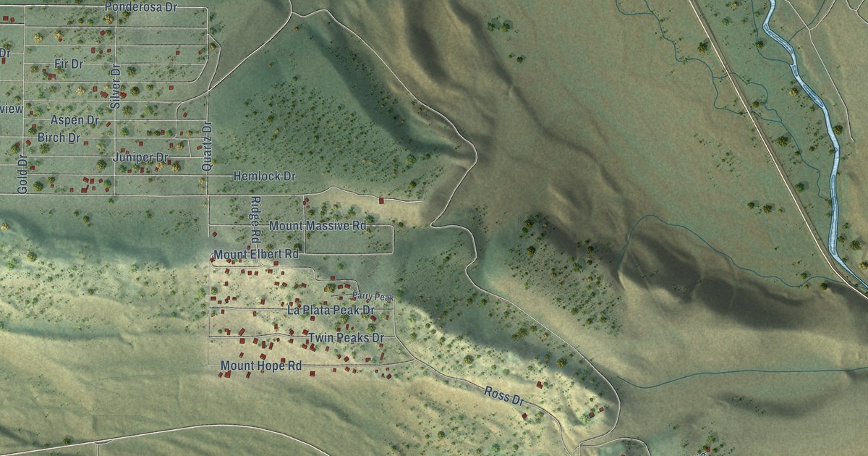This screenshot has width=868, height=456.
Task: Select the Hemlock Dr street label
Action: click(265, 176)
